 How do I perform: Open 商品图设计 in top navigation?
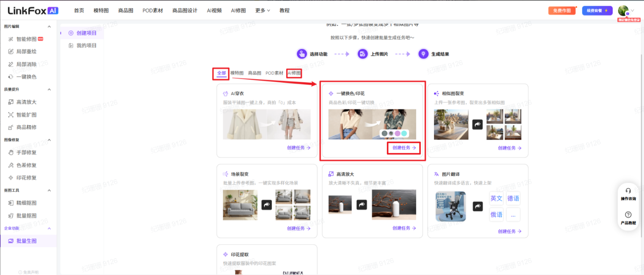coord(185,11)
